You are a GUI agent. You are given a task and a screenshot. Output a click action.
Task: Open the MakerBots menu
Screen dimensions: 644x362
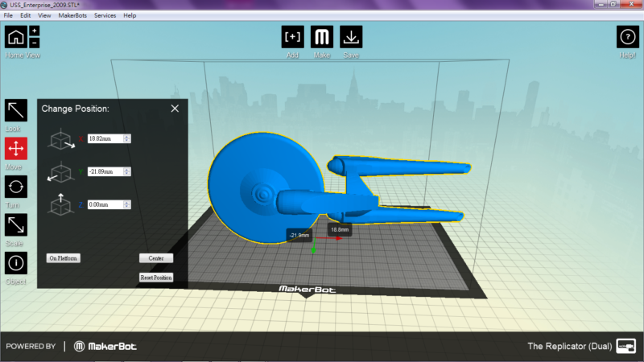pyautogui.click(x=72, y=15)
